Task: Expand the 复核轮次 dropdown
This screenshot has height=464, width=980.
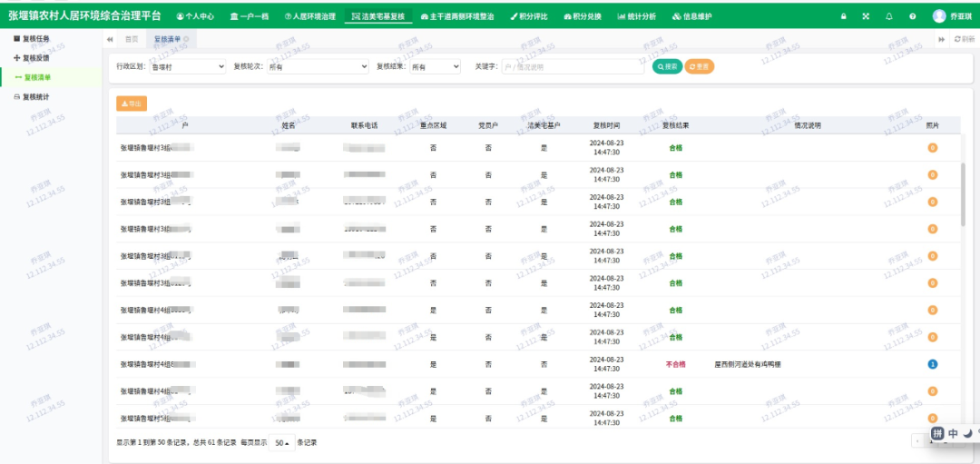Action: (x=318, y=66)
